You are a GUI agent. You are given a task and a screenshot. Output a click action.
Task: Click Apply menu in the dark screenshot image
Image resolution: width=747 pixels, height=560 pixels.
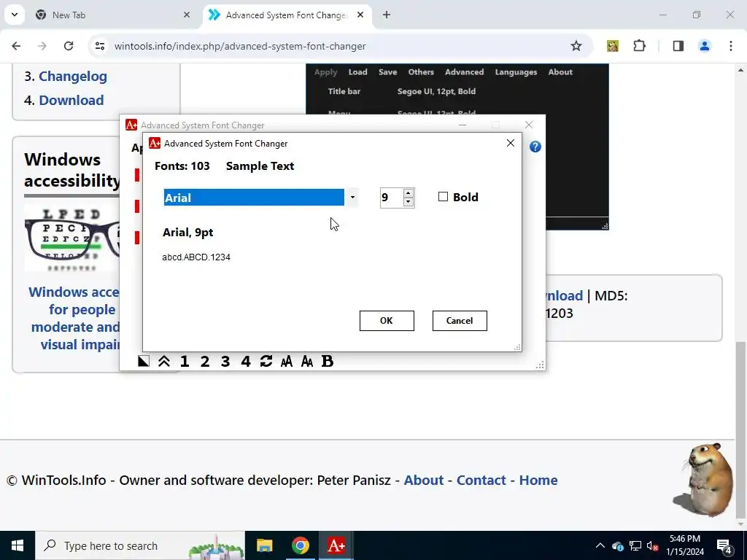click(x=326, y=72)
